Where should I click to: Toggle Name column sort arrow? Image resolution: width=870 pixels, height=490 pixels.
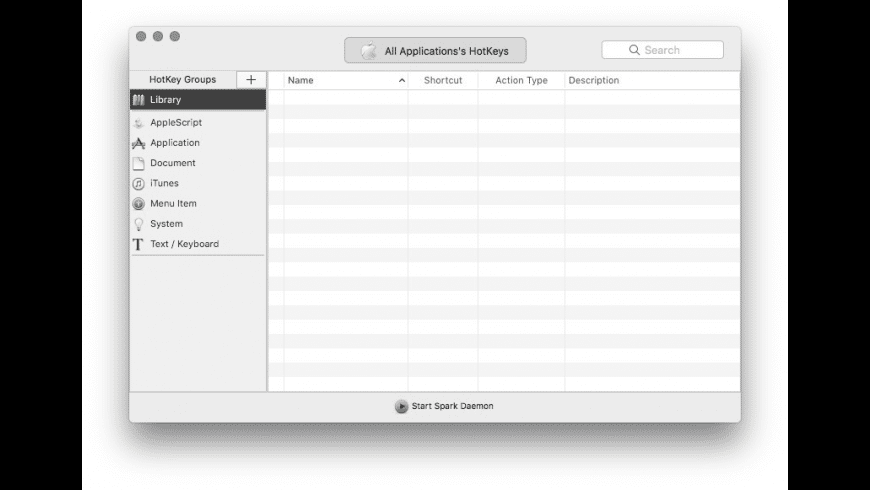pyautogui.click(x=402, y=80)
